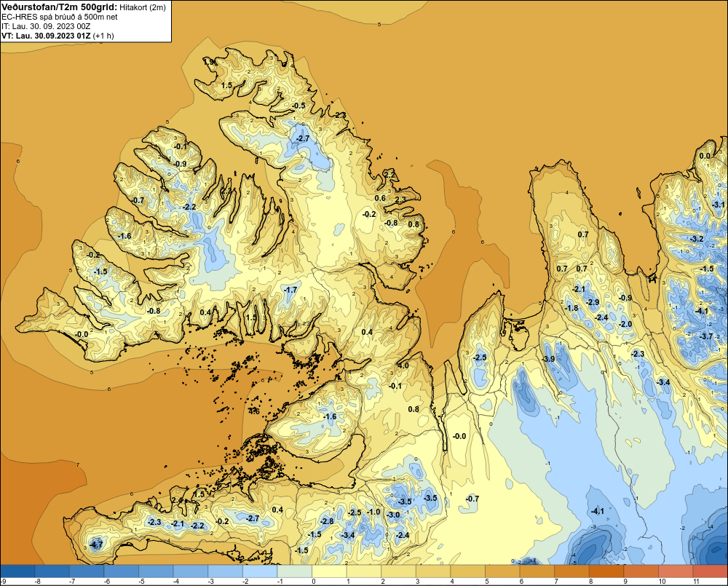Click the -3.0 temperature value on the map
The height and width of the screenshot is (586, 728).
click(393, 515)
